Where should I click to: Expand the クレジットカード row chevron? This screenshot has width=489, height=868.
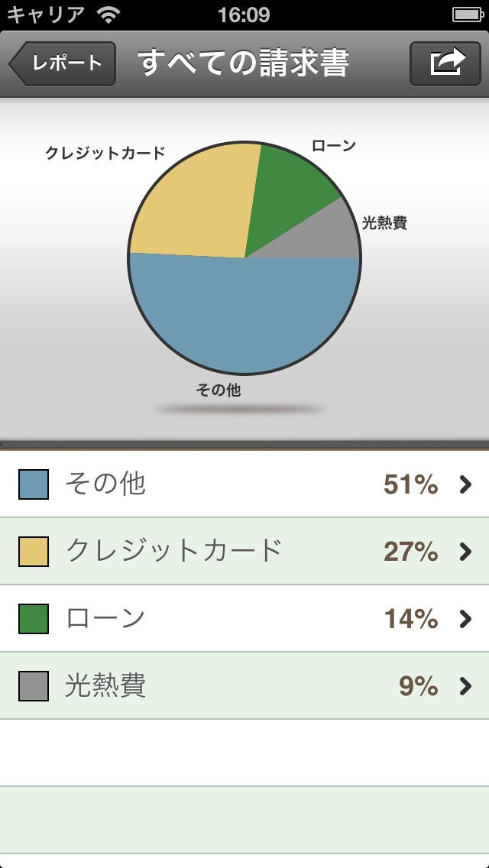coord(465,552)
